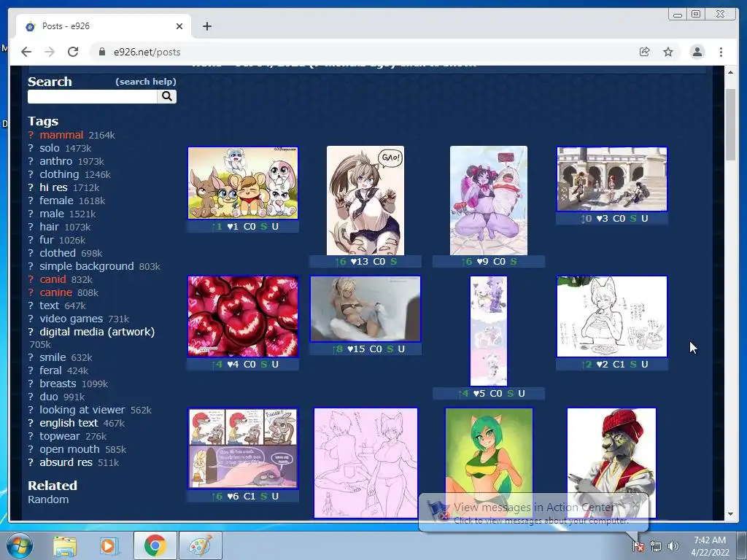Click the vertical scrollbar thumb
The height and width of the screenshot is (560, 747).
pyautogui.click(x=730, y=125)
